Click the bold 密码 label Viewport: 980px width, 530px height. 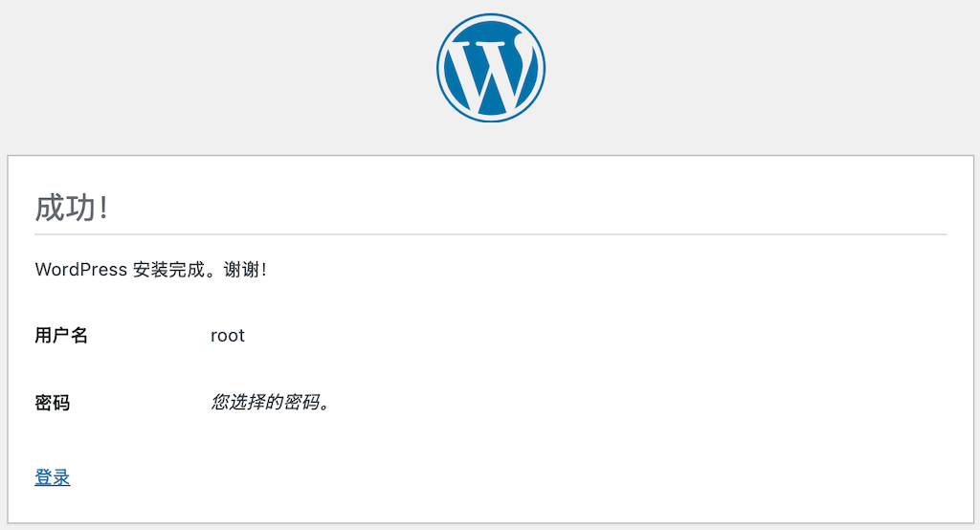point(53,403)
